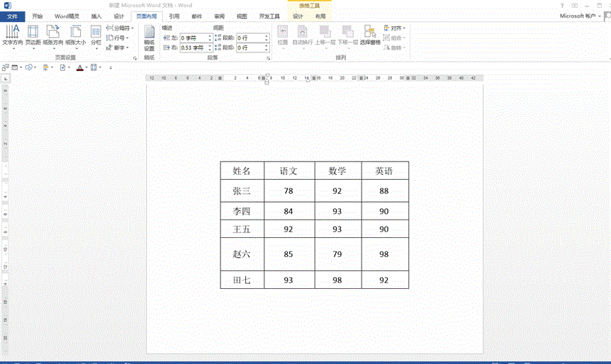Launch the Page Setup (页面设置) dialog expander

[135, 57]
